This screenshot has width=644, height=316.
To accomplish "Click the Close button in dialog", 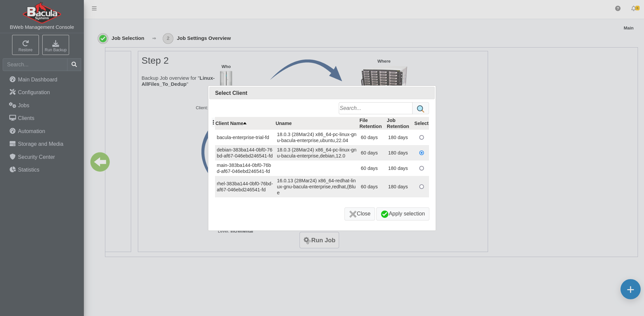I will coord(360,214).
